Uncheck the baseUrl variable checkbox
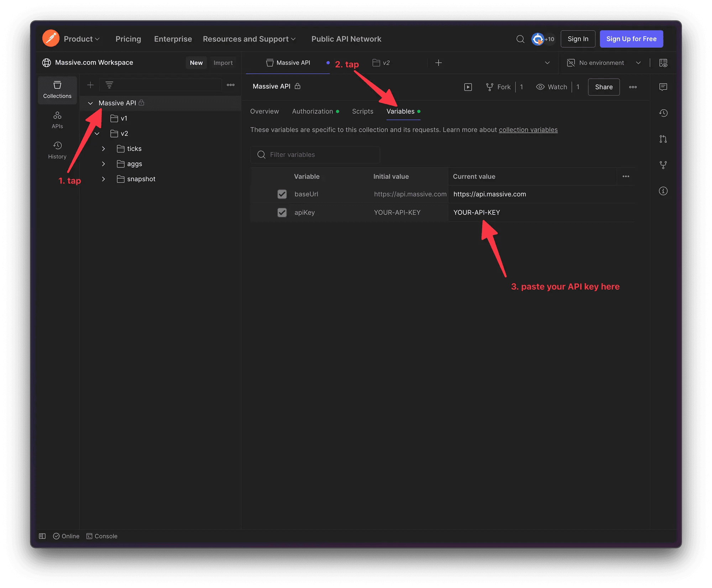 pos(282,194)
